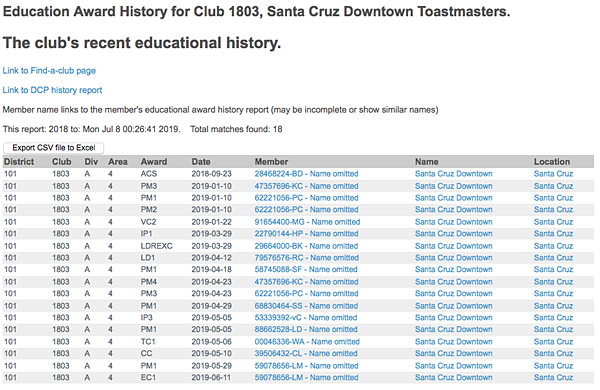
Task: Open member link 28468224-BD
Action: click(307, 174)
